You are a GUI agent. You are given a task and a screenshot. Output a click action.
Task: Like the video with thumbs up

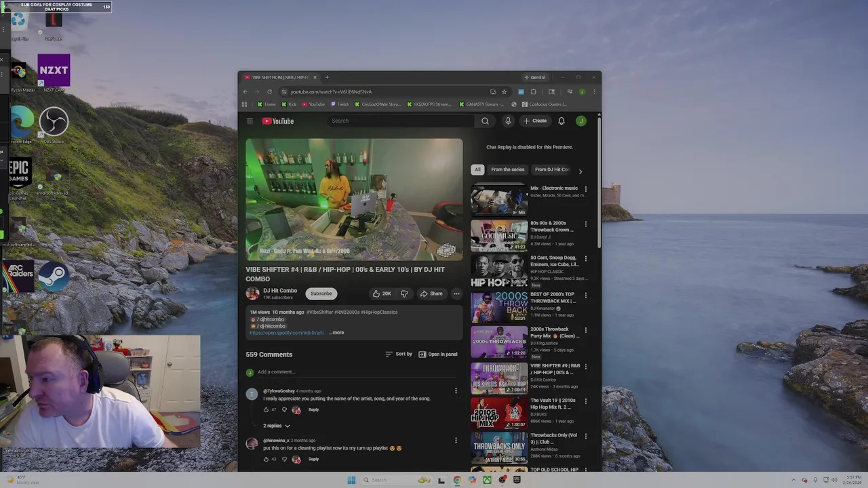pos(382,293)
